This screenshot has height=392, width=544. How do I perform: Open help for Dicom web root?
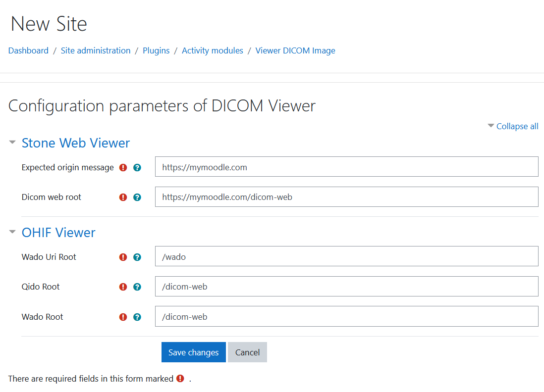tap(137, 197)
